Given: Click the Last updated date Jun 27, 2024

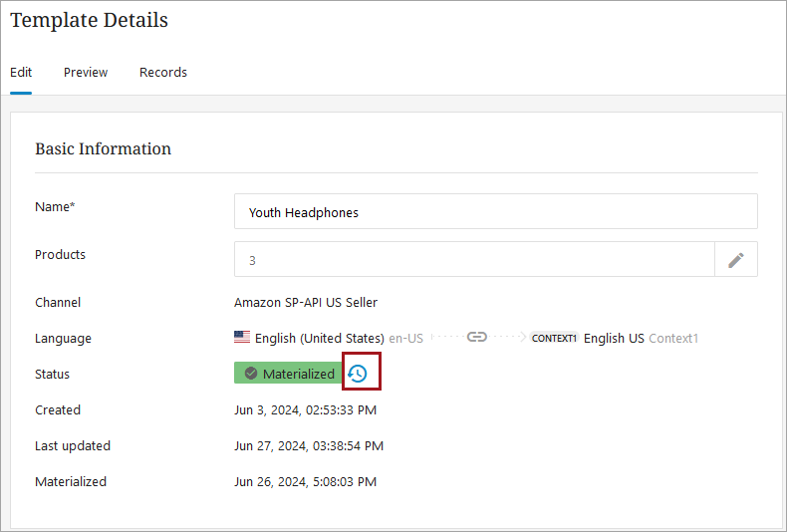Looking at the screenshot, I should coord(309,445).
